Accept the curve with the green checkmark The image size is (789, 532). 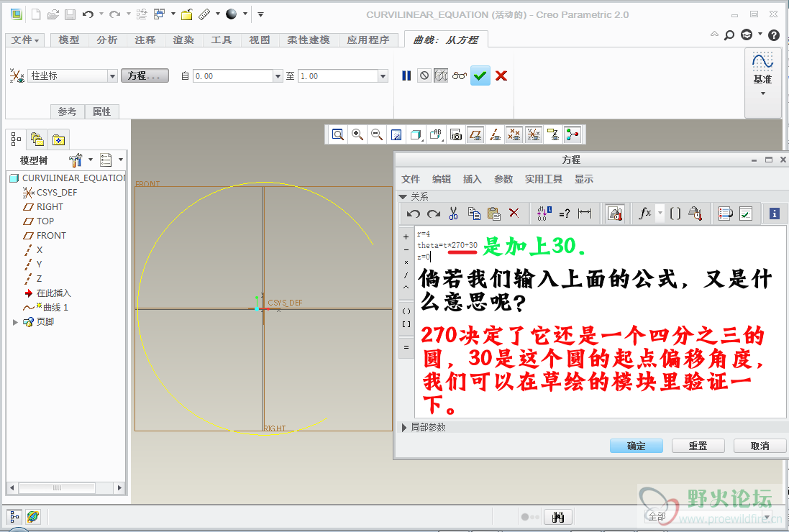coord(480,76)
